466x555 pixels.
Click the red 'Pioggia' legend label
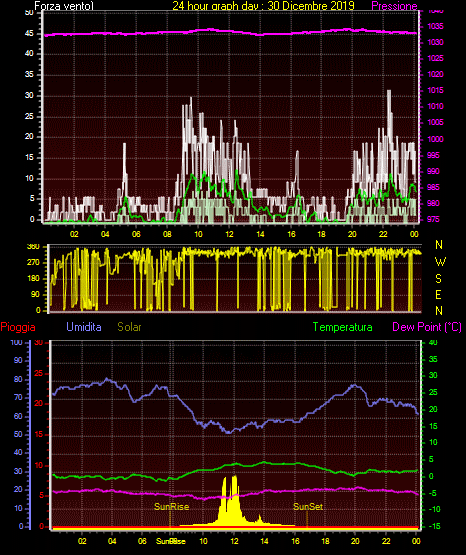(x=18, y=327)
